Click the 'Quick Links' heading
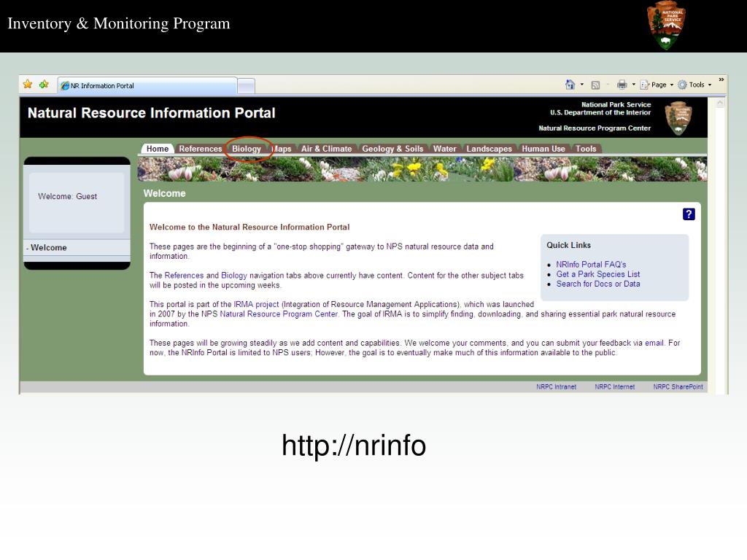This screenshot has width=747, height=560. pyautogui.click(x=568, y=245)
